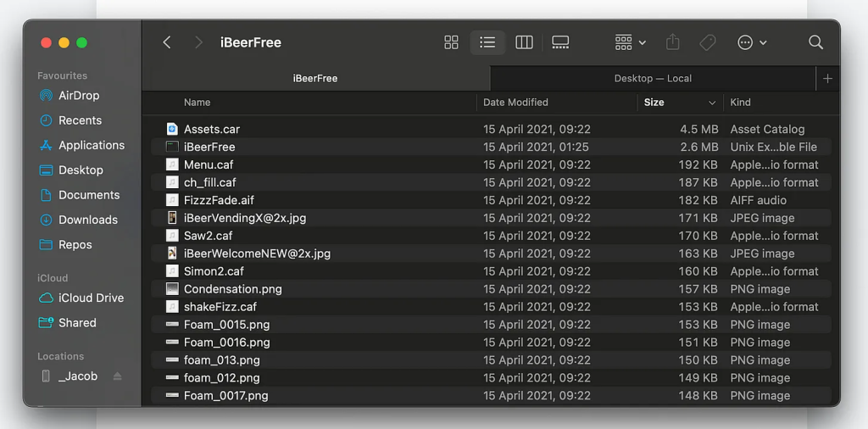
Task: Open Applications in the sidebar
Action: click(91, 145)
